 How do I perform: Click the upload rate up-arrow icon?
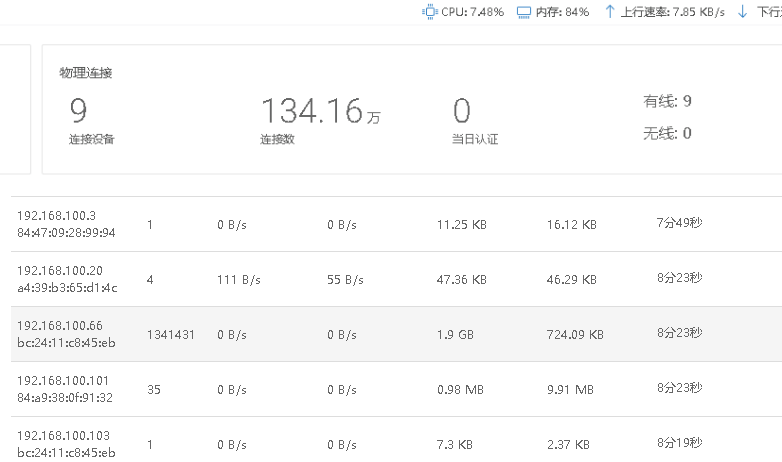tap(610, 12)
